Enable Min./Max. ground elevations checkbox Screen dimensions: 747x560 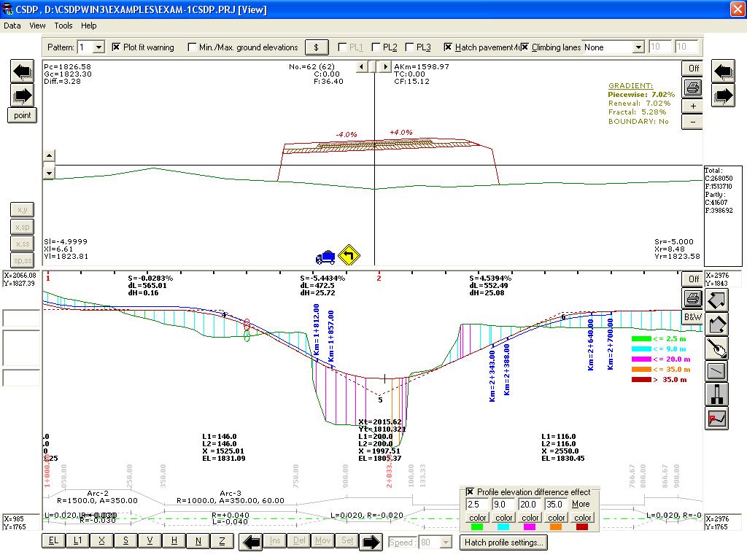[192, 47]
